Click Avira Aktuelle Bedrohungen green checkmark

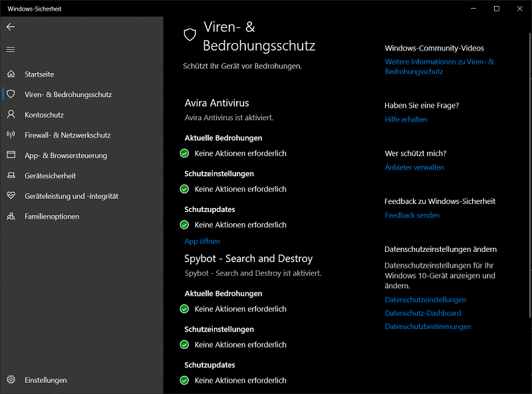[x=184, y=153]
